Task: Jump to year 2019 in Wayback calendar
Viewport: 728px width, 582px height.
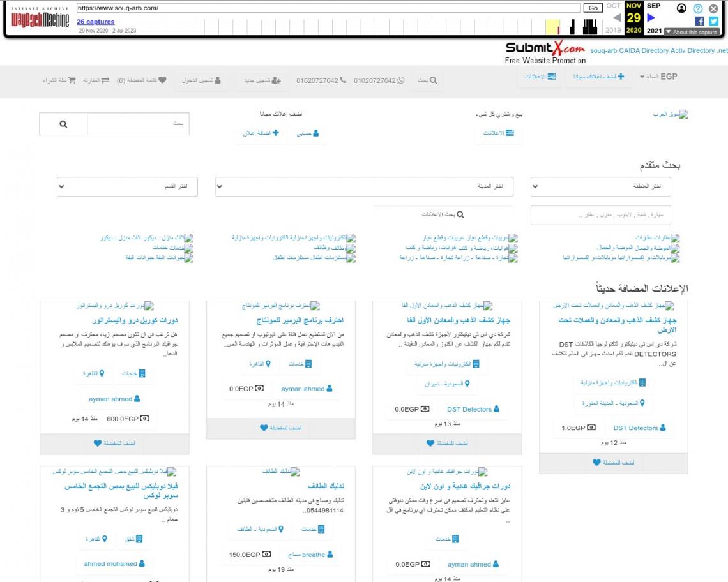Action: click(613, 30)
